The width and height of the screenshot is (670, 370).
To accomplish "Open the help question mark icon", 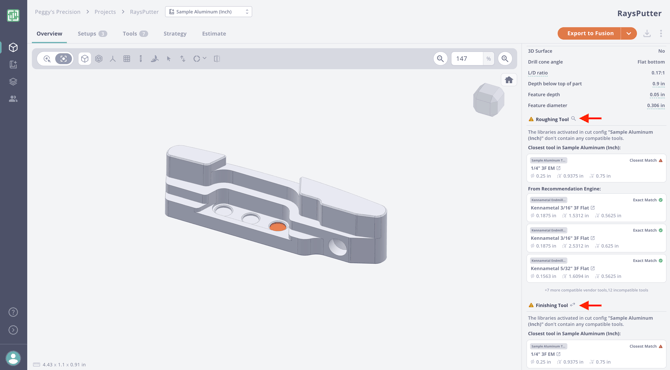I will click(x=13, y=312).
